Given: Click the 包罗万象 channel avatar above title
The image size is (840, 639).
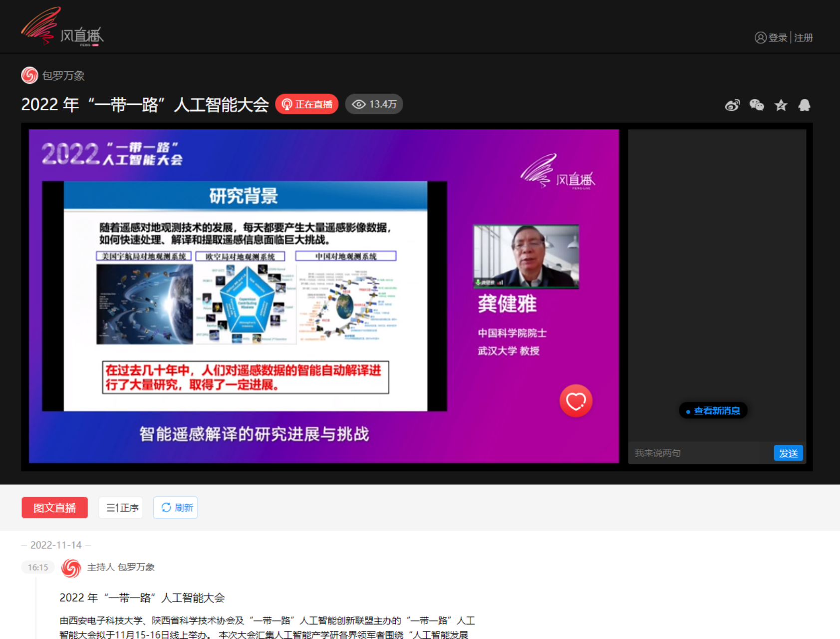Looking at the screenshot, I should pyautogui.click(x=29, y=75).
